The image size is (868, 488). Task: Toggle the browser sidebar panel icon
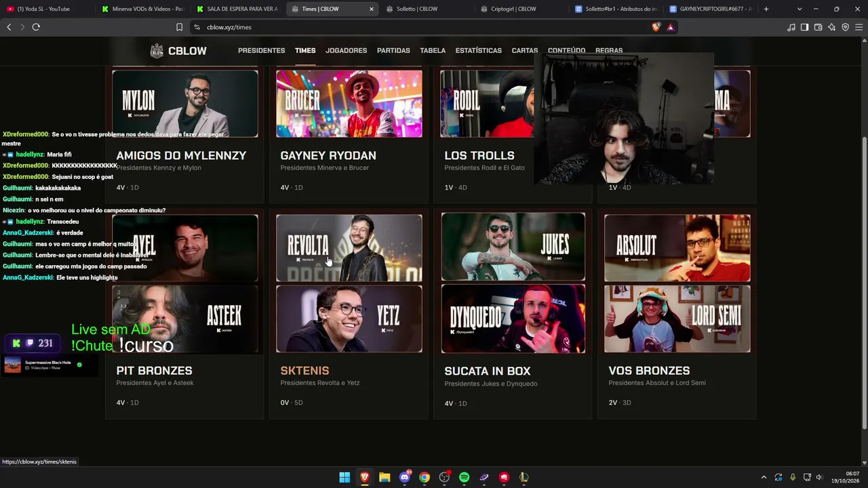pos(804,27)
